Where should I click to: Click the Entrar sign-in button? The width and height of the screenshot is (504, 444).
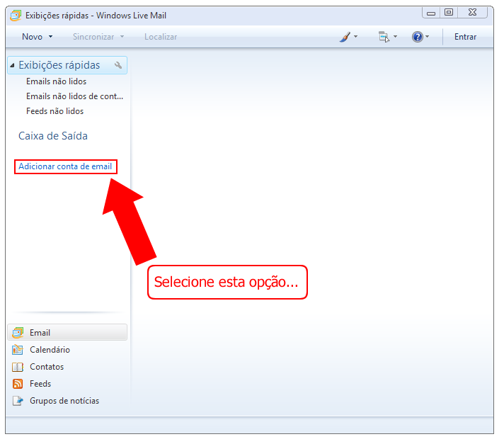tap(465, 37)
